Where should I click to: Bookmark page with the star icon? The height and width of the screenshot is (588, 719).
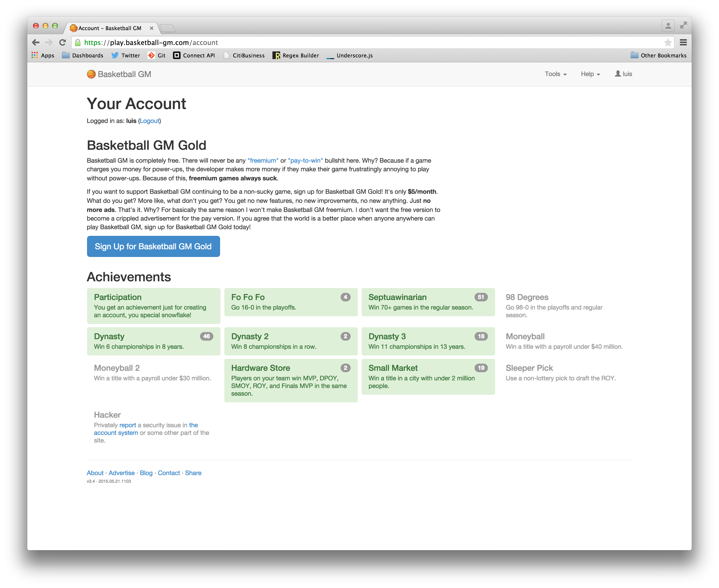coord(668,42)
